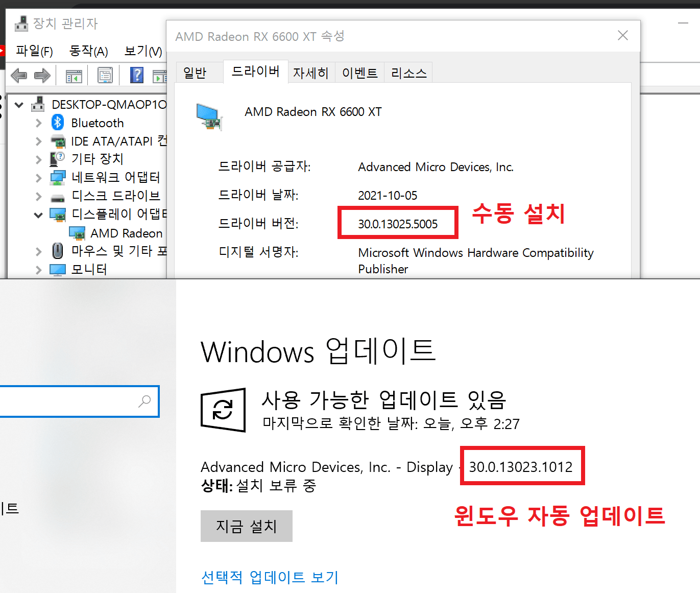Expand the 마우스 및 기타 node
This screenshot has height=593, width=700.
click(39, 251)
